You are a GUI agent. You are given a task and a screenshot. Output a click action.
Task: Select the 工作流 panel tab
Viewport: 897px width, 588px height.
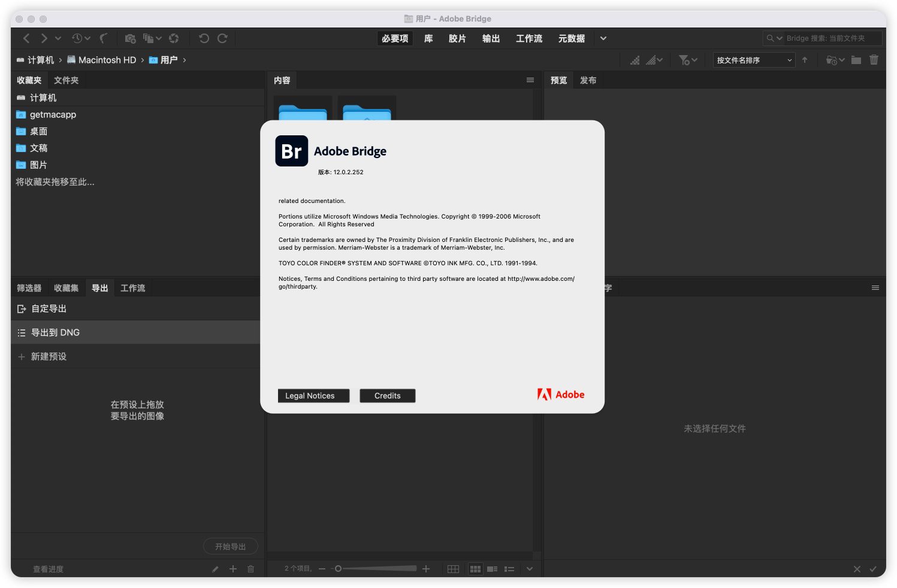(x=132, y=288)
